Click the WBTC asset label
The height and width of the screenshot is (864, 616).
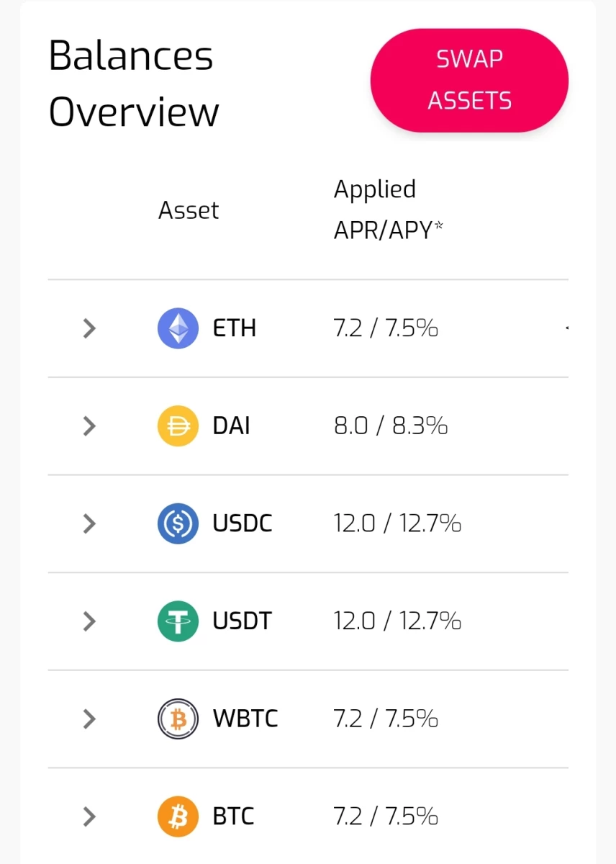pos(245,719)
